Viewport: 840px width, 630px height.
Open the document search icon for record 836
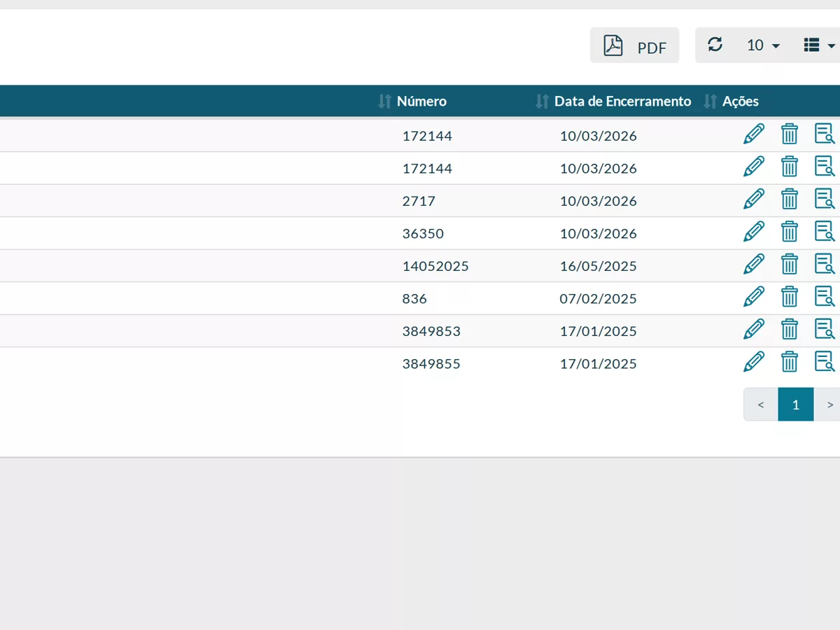[x=825, y=297]
